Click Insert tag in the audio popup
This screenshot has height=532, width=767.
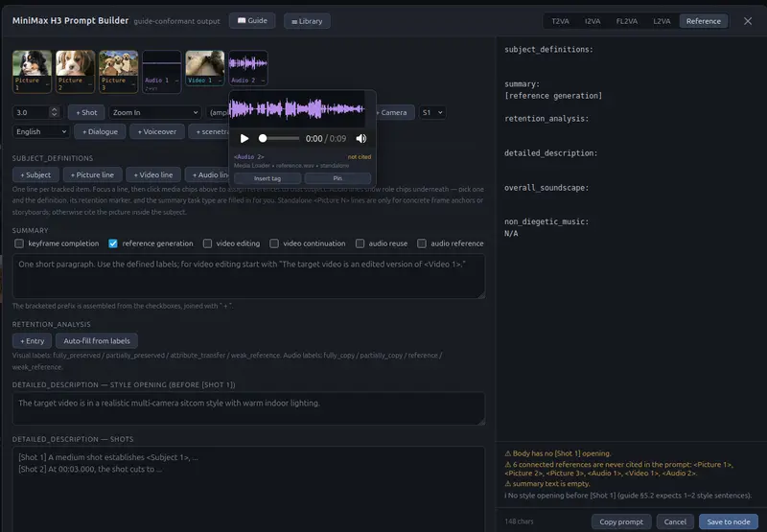pyautogui.click(x=267, y=178)
